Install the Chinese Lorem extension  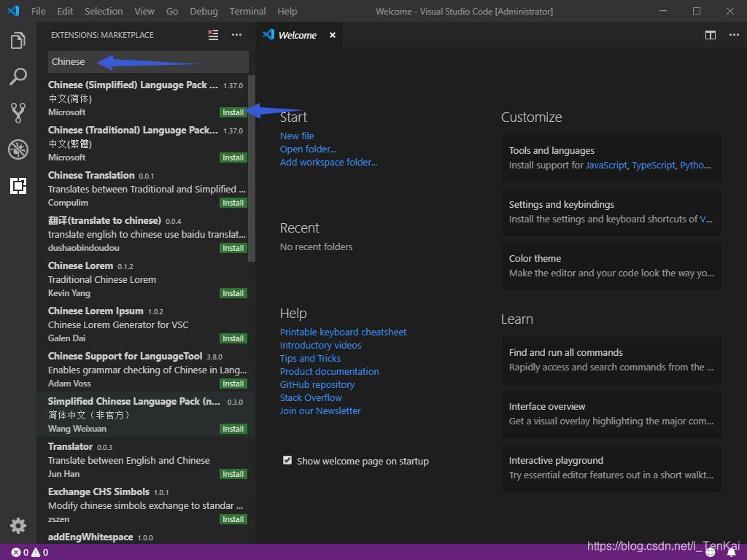233,293
